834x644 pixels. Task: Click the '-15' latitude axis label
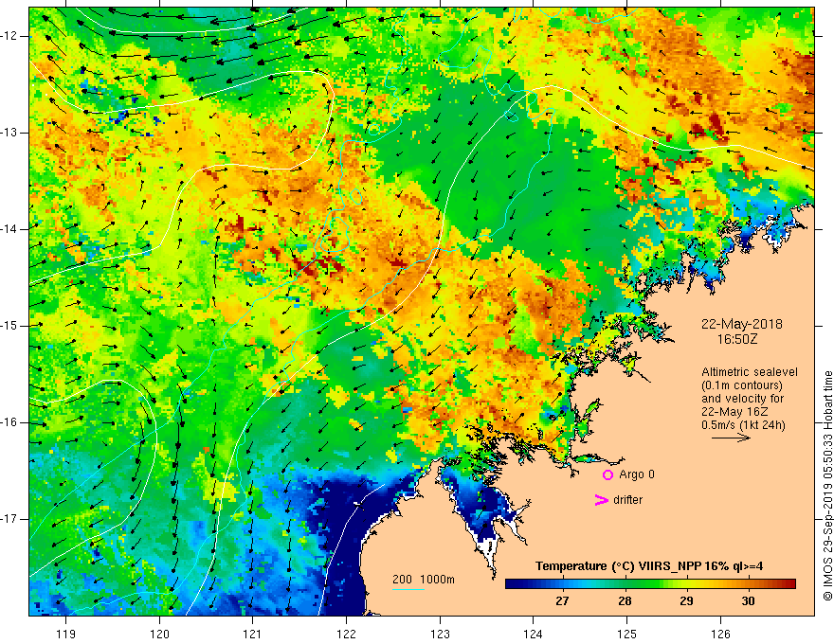tap(9, 326)
